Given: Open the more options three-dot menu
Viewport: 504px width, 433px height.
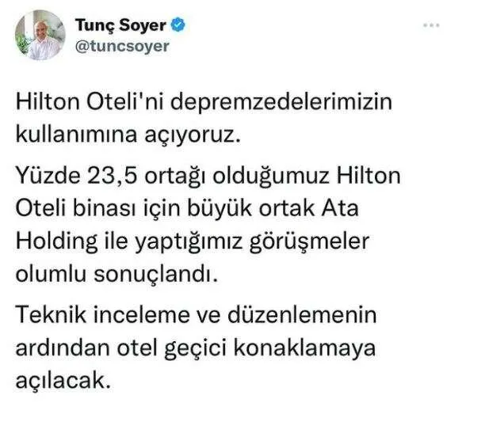Looking at the screenshot, I should [x=430, y=25].
